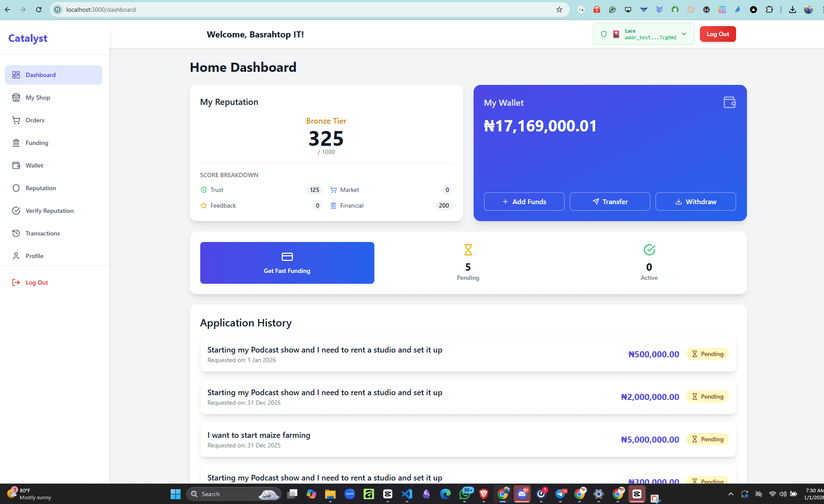Image resolution: width=824 pixels, height=504 pixels.
Task: Expand the hidden icons in system tray
Action: click(730, 494)
